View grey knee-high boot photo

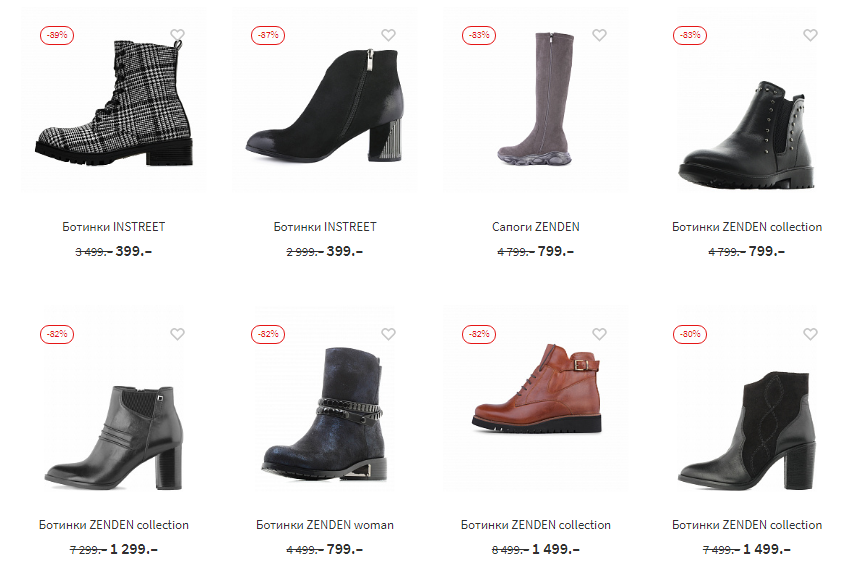[x=535, y=99]
